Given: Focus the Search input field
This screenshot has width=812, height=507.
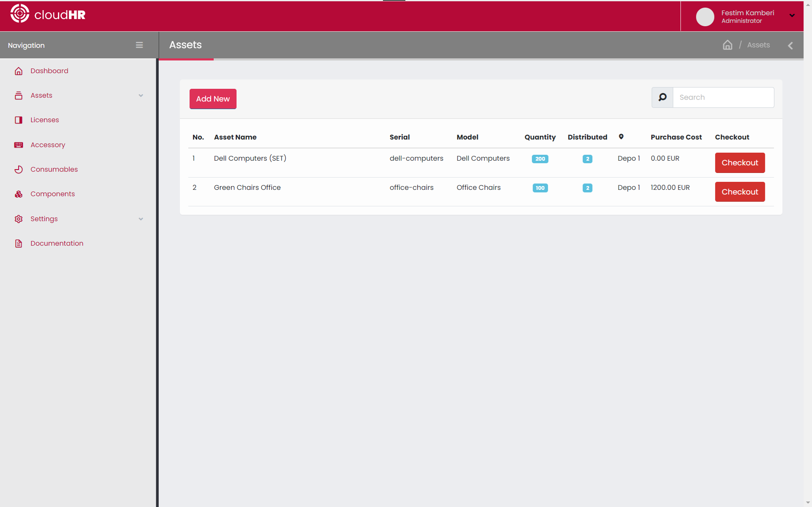Looking at the screenshot, I should tap(723, 97).
